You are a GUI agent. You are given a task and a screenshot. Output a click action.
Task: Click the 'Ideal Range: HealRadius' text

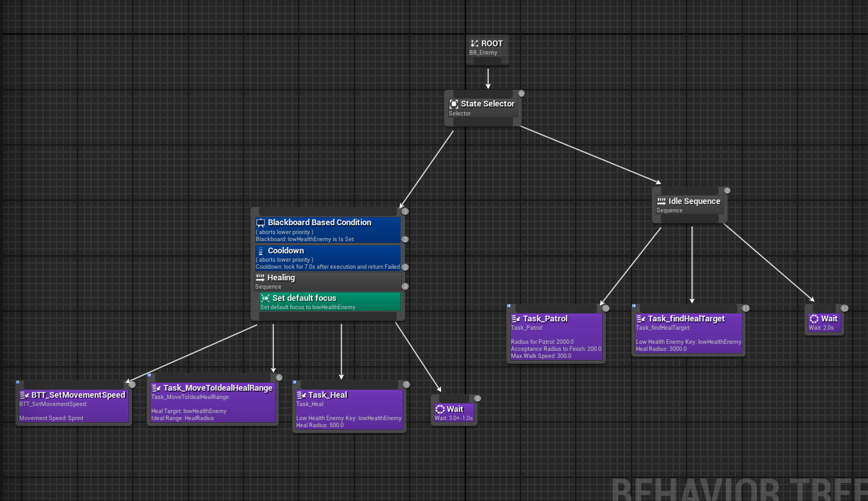coord(183,418)
